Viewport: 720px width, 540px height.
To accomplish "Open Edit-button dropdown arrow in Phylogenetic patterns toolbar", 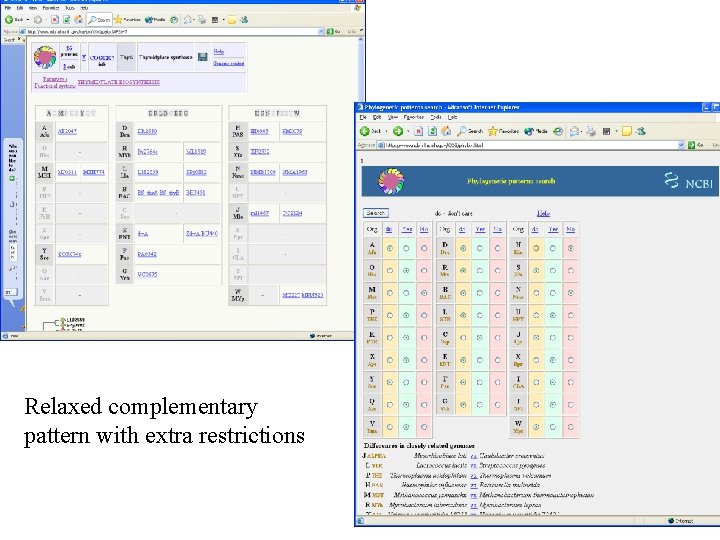I will pyautogui.click(x=616, y=131).
